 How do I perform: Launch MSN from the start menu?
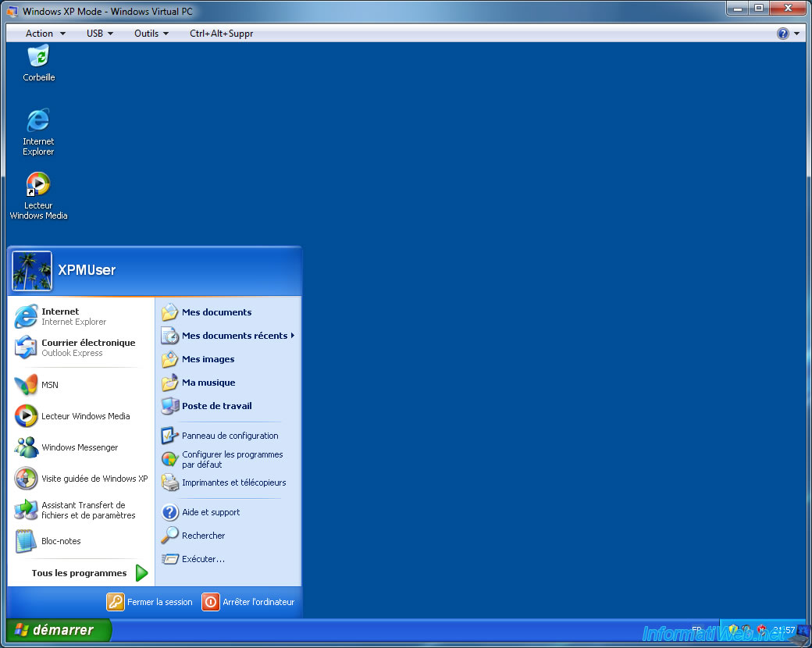click(x=81, y=385)
